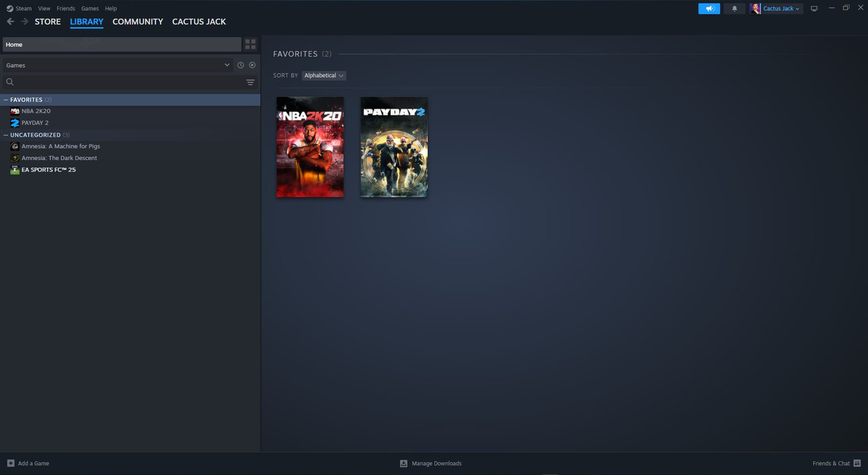Click the FAVORITES shelf heading
This screenshot has height=475, width=868.
click(295, 54)
